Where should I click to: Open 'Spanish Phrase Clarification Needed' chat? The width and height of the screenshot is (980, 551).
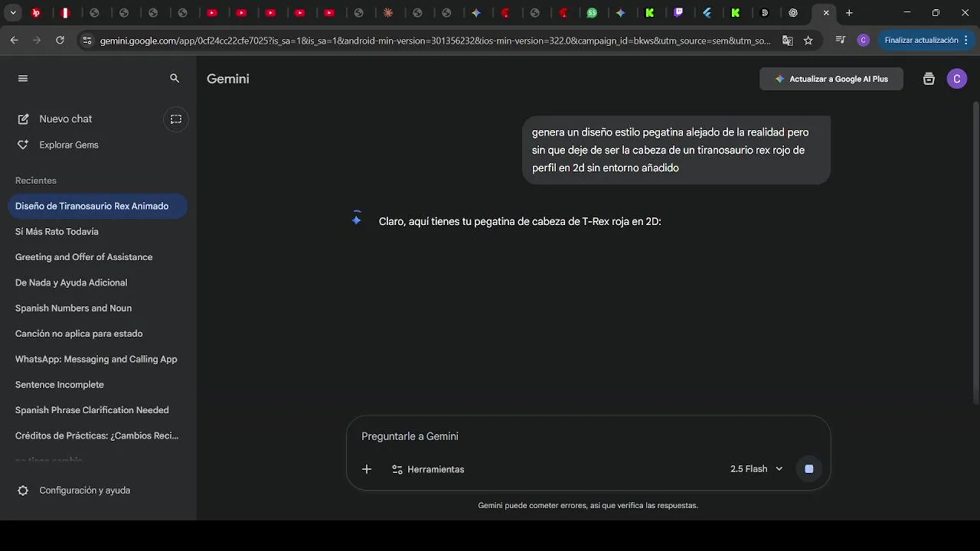pos(97,410)
